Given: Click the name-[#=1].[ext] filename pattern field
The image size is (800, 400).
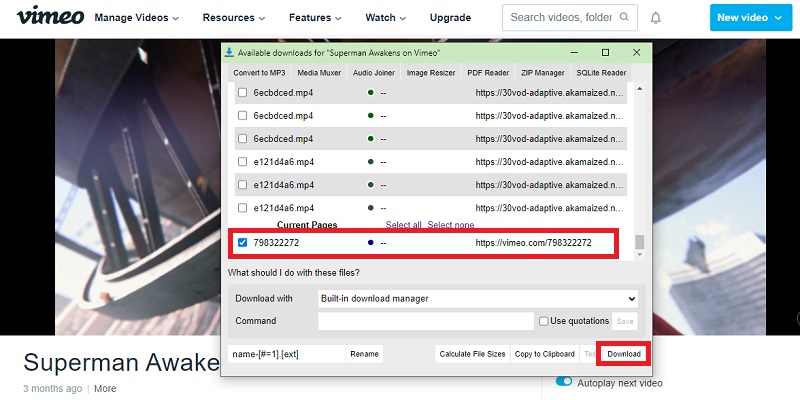Looking at the screenshot, I should [287, 354].
